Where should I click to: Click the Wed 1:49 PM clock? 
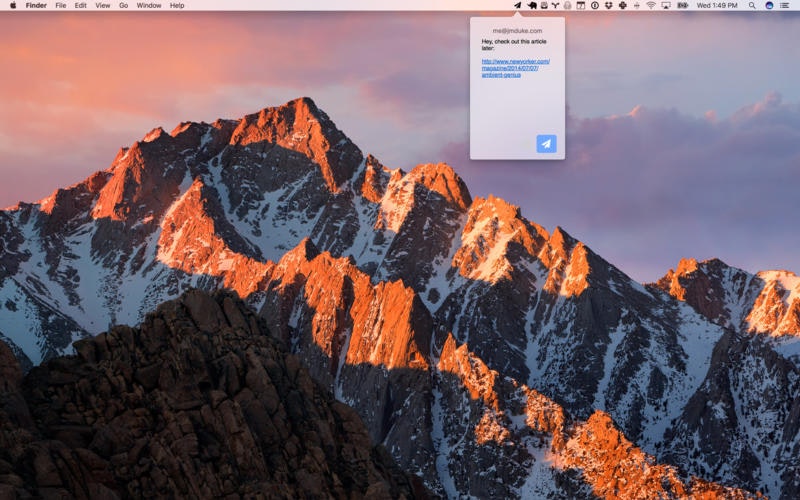717,5
